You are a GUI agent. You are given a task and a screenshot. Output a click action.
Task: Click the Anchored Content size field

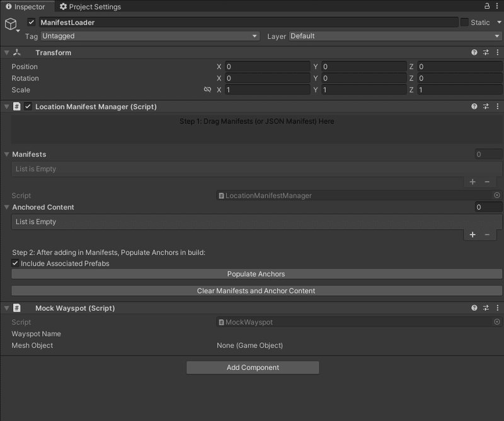tap(488, 207)
